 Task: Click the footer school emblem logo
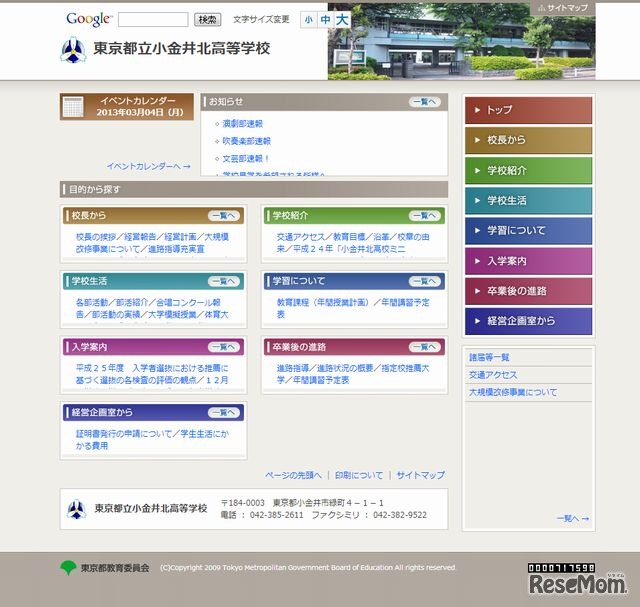(x=76, y=509)
